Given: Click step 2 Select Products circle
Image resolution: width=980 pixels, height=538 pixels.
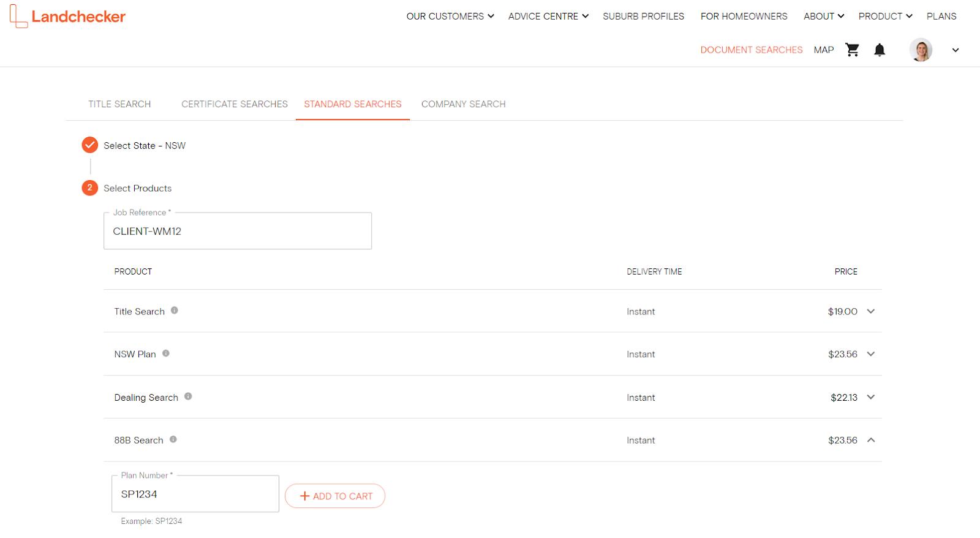Looking at the screenshot, I should [90, 188].
